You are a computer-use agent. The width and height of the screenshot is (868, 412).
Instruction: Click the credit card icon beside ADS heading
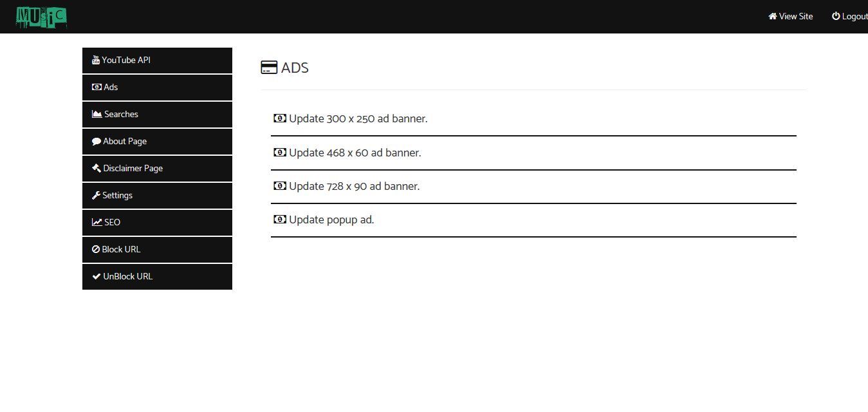(269, 68)
